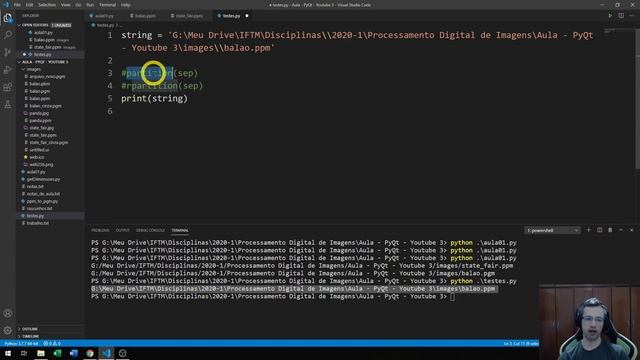This screenshot has height=360, width=640.
Task: Click the terminal prompt input line
Action: (x=273, y=296)
